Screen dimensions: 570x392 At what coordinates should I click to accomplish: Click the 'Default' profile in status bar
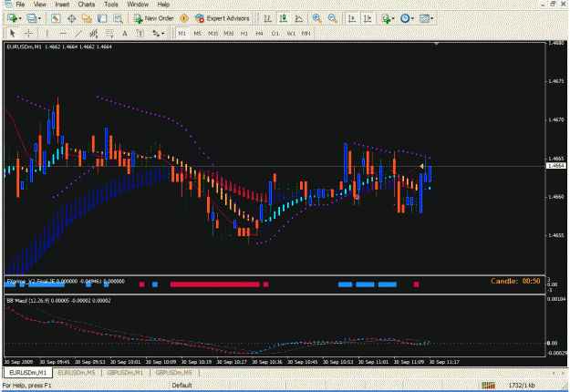(x=181, y=385)
